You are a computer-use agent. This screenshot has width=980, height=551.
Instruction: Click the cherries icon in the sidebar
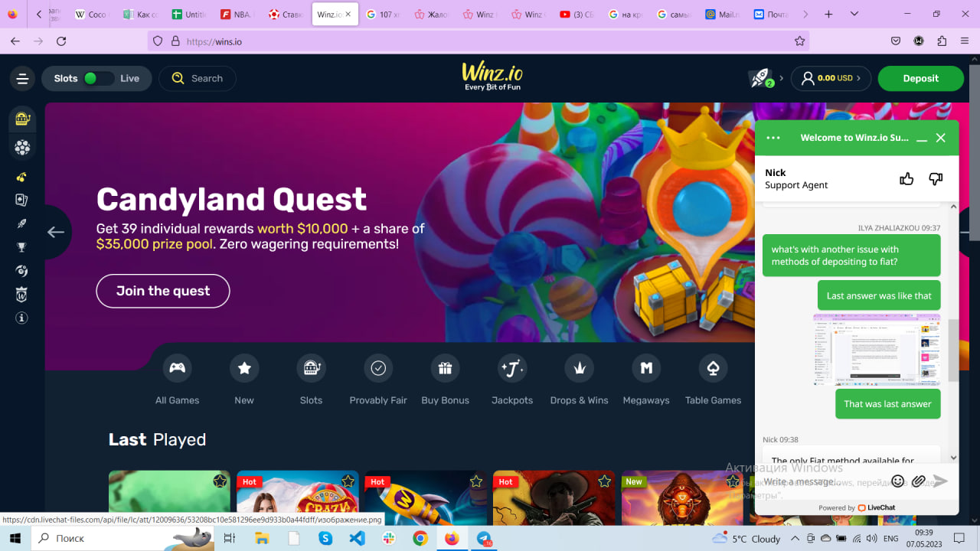(22, 177)
